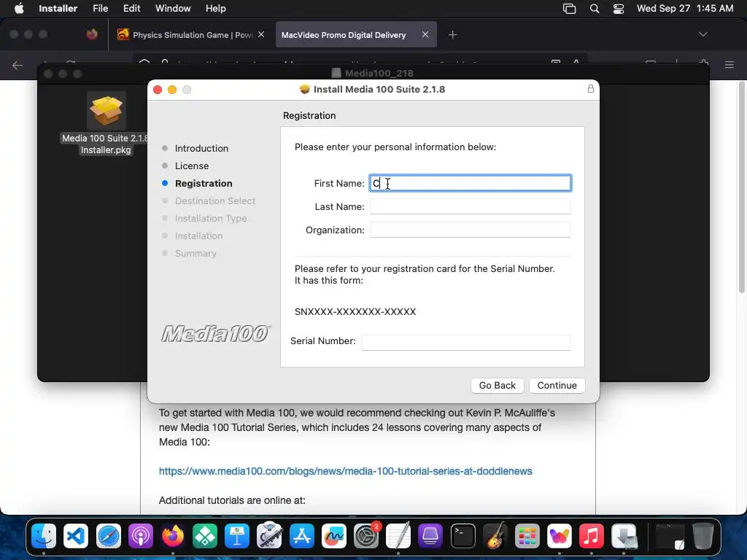Open Freeform app in dock
This screenshot has width=747, height=560.
click(x=334, y=536)
